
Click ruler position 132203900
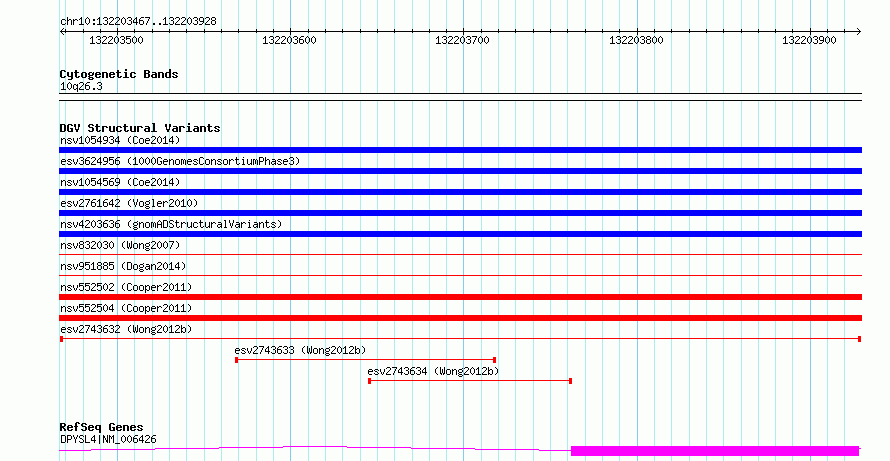click(x=809, y=40)
